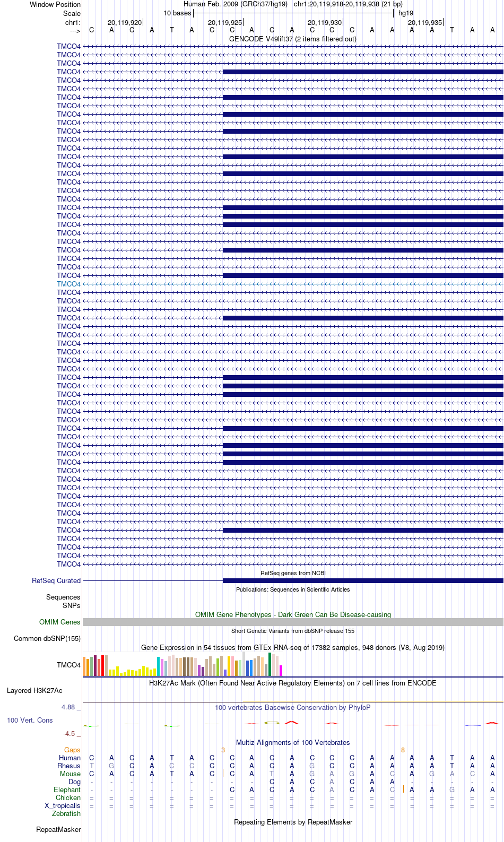504x842 pixels.
Task: Click the GENCODE V49lift37 track title
Action: pyautogui.click(x=293, y=39)
